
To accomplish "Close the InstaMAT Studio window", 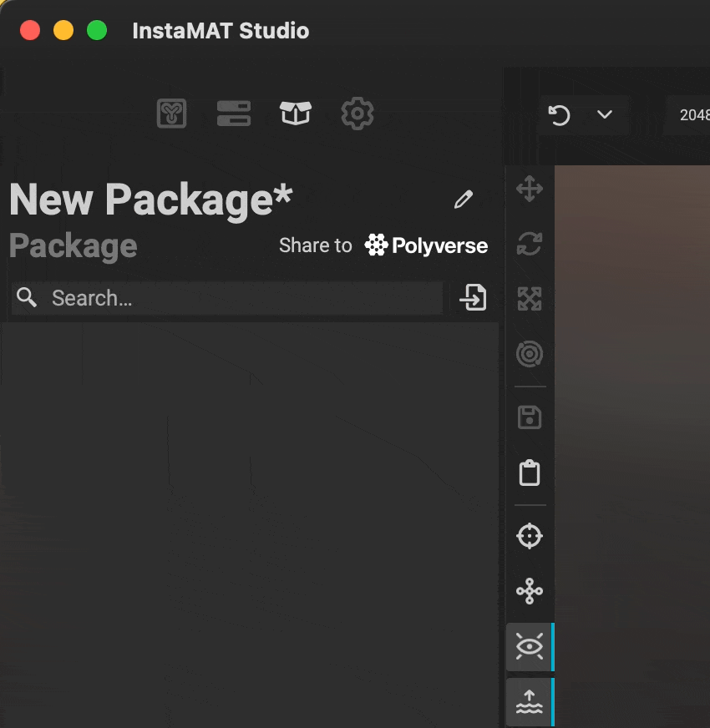I will [30, 31].
